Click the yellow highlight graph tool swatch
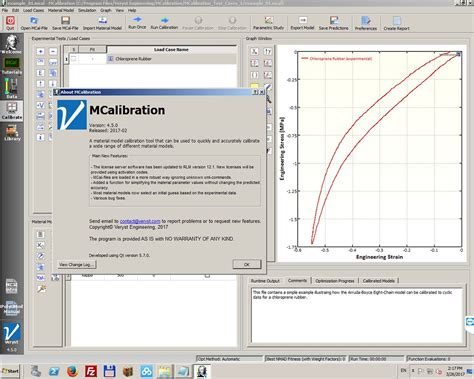Viewport: 474px width, 379px height. 254,86
